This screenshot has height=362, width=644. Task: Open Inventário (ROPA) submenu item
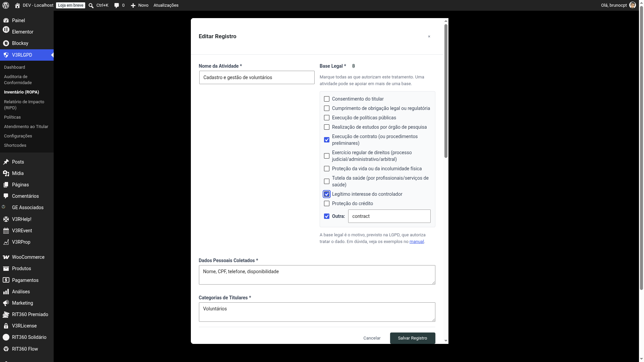tap(21, 92)
